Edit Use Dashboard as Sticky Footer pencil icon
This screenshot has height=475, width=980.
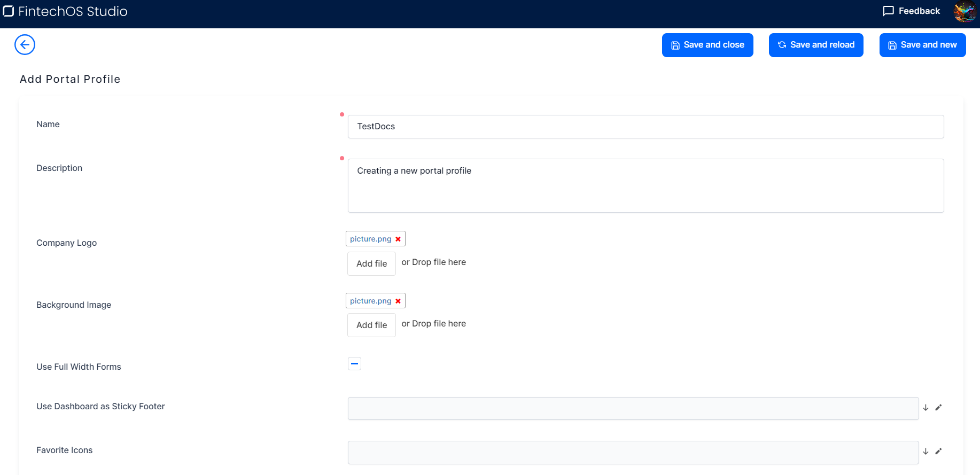coord(938,408)
